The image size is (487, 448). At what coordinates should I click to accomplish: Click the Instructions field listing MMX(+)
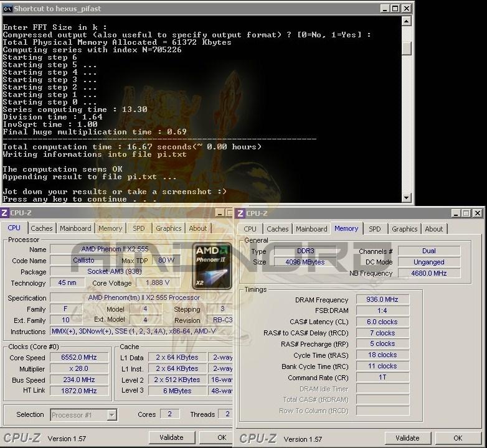click(x=141, y=332)
